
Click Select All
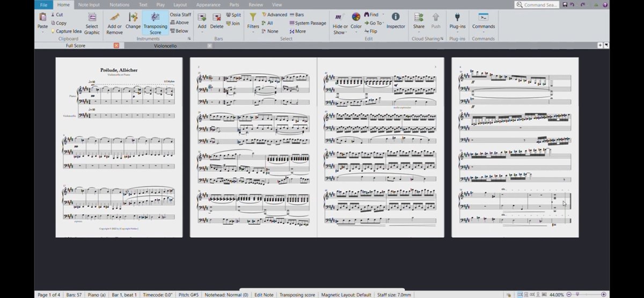267,23
